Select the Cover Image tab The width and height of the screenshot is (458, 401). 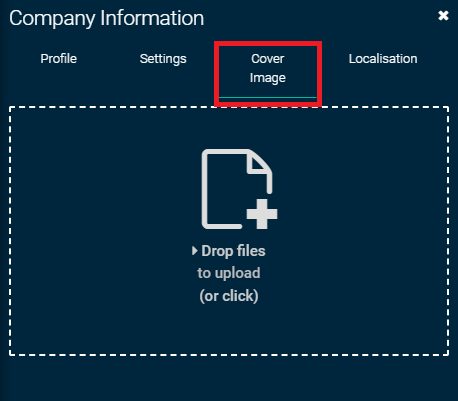tap(268, 68)
